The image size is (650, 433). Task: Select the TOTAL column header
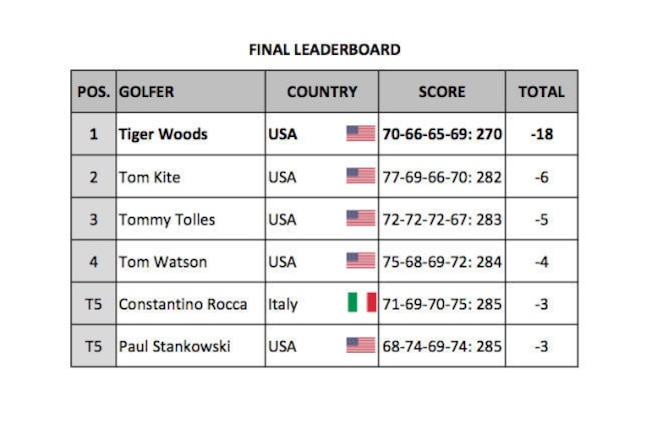pyautogui.click(x=541, y=92)
